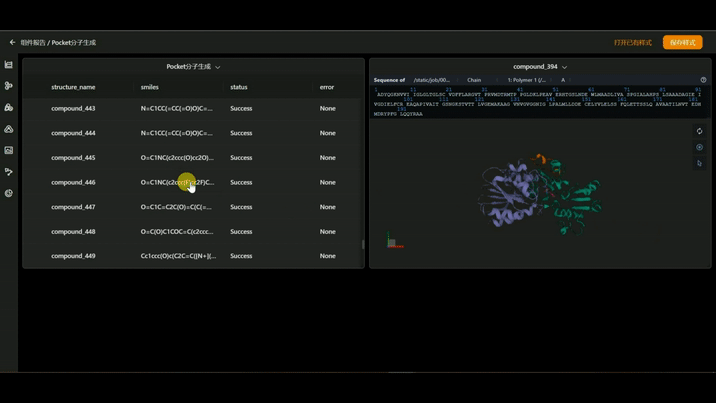Select row compound_444
Viewport: 716px width, 403px height.
[193, 133]
